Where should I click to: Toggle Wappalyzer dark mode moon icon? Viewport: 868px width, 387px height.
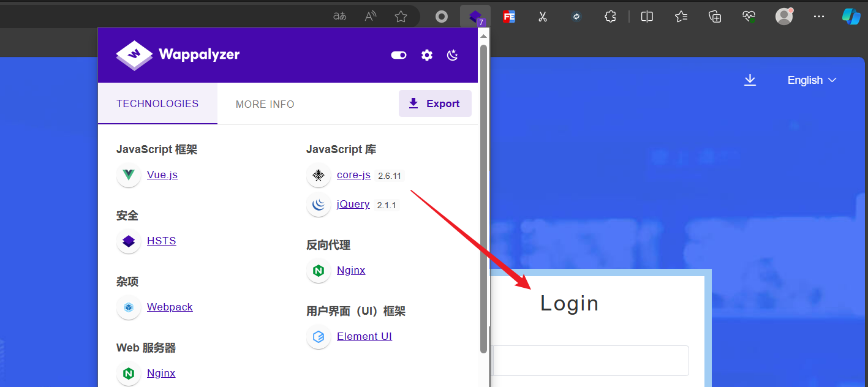(453, 55)
